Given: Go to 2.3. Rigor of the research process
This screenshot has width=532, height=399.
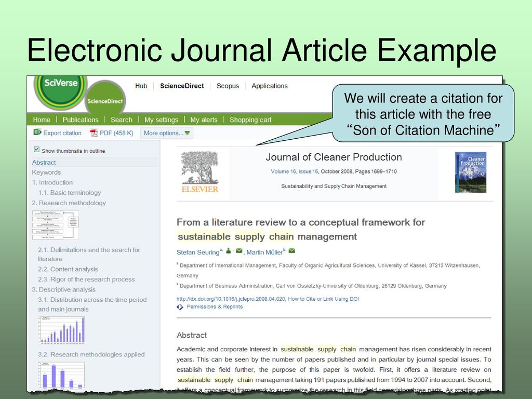Looking at the screenshot, I should [x=86, y=280].
